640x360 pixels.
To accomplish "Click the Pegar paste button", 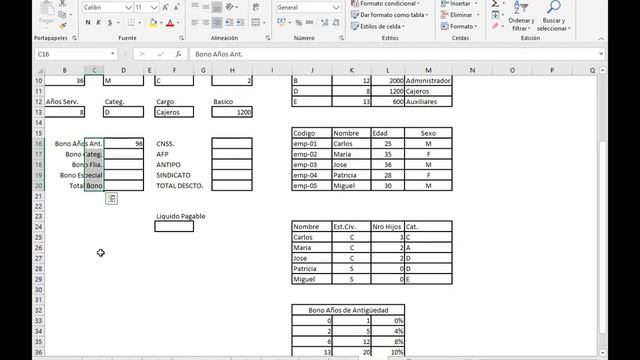I will [x=47, y=13].
